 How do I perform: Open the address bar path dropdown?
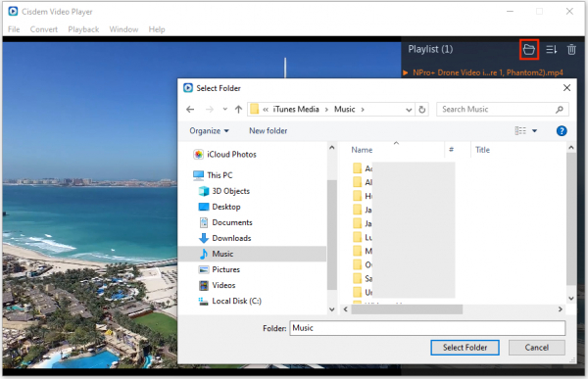[x=409, y=110]
